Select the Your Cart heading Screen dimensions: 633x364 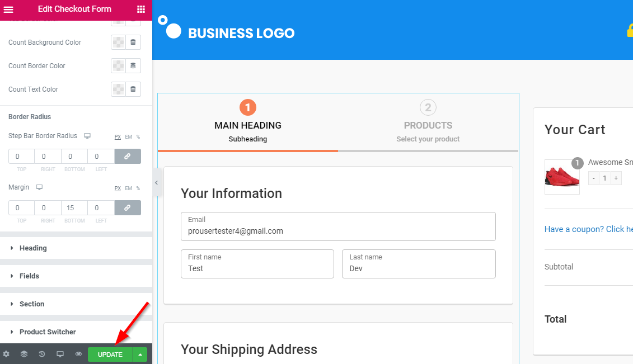(x=575, y=130)
